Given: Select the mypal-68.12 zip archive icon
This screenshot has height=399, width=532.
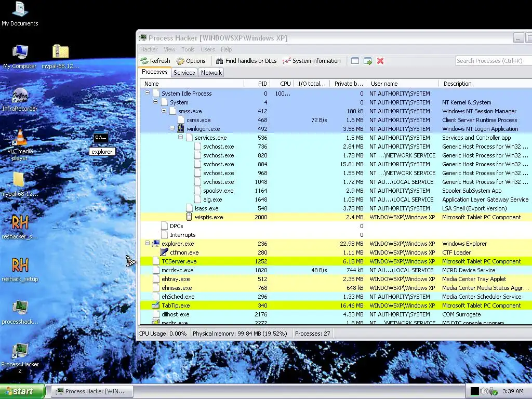Looking at the screenshot, I should [60, 57].
